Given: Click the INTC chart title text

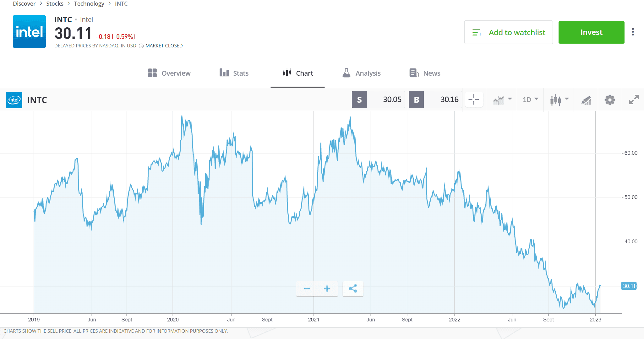Looking at the screenshot, I should [37, 100].
